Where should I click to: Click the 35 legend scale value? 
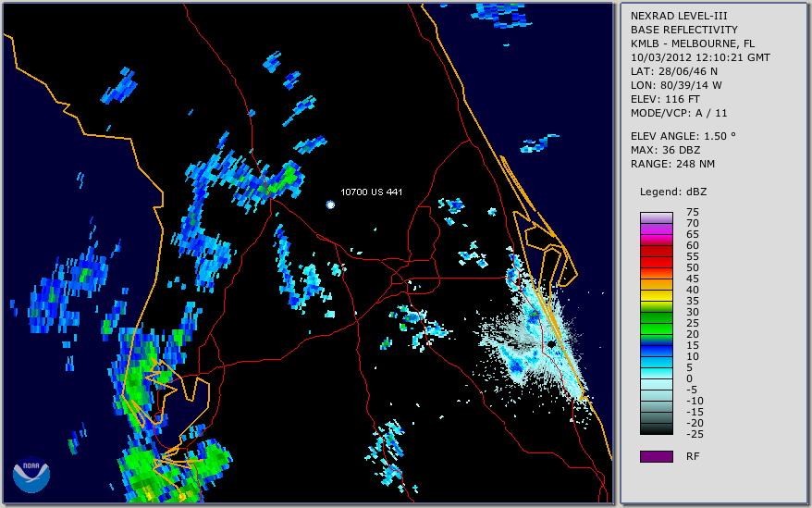coord(693,301)
